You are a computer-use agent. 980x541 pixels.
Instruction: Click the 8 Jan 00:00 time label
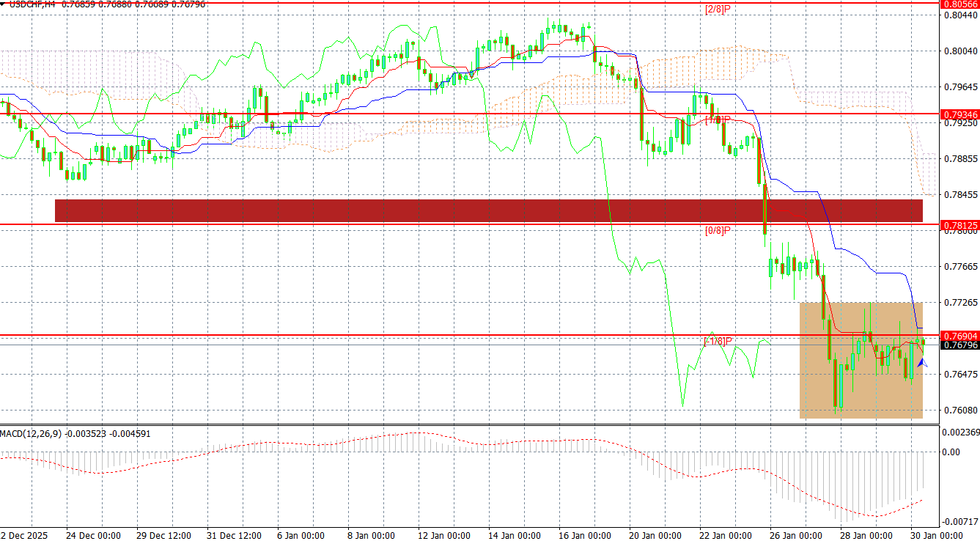coord(371,535)
